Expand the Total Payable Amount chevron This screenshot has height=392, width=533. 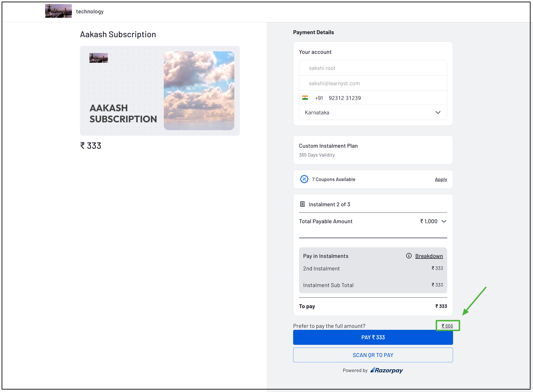point(444,221)
